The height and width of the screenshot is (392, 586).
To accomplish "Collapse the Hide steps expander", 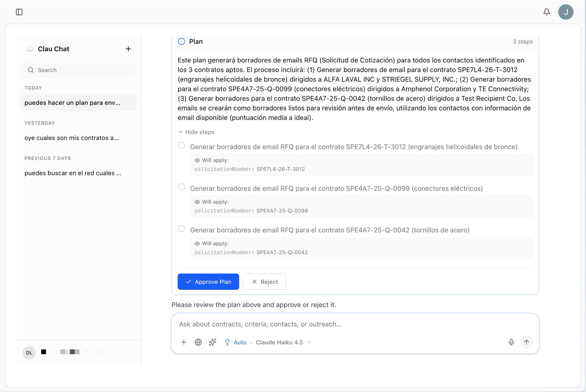I will point(196,132).
